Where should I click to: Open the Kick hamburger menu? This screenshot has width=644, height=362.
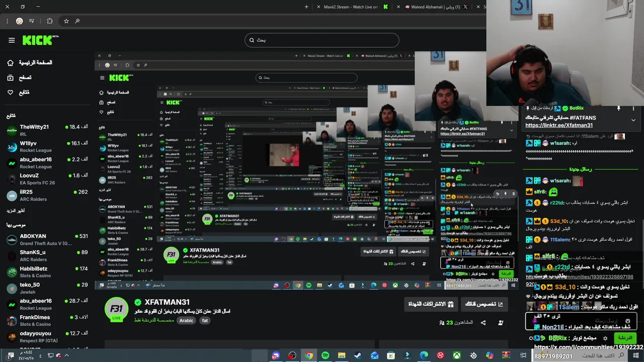pyautogui.click(x=12, y=40)
